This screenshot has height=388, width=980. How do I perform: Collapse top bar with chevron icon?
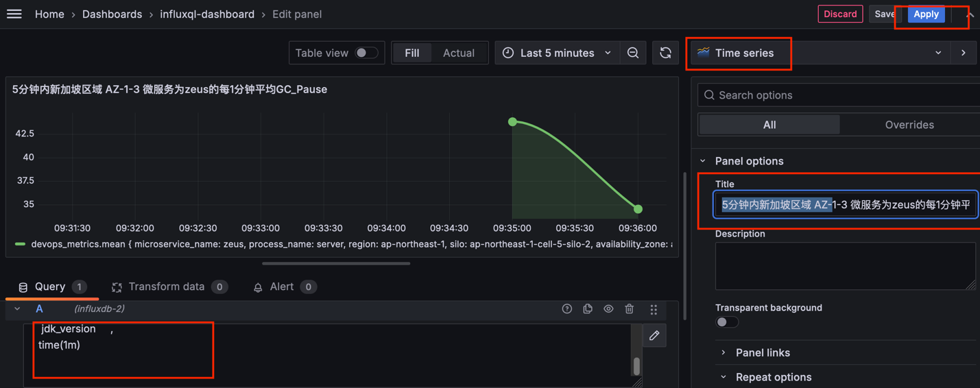point(970,14)
